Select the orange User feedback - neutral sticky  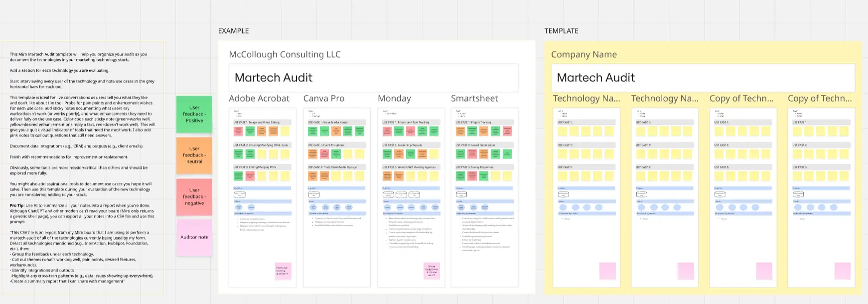194,155
